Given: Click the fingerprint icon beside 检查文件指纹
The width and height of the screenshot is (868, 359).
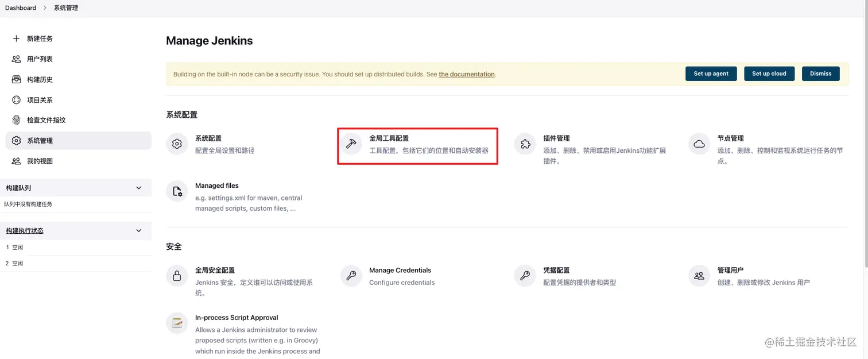Looking at the screenshot, I should pyautogui.click(x=16, y=120).
